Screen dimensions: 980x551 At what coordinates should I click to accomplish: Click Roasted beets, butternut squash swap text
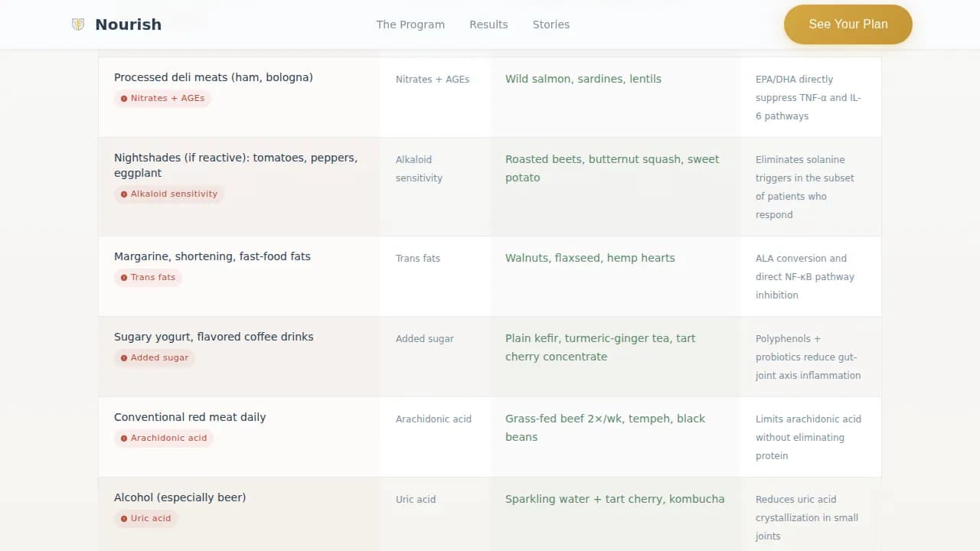click(x=612, y=168)
